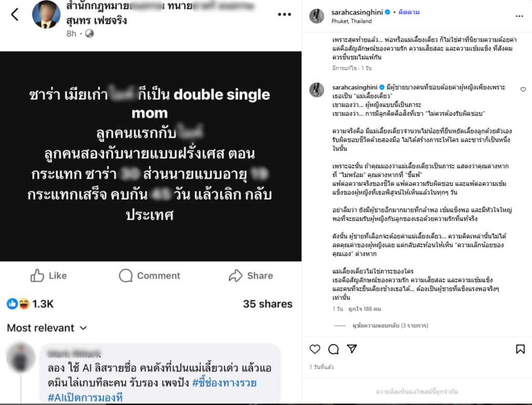
Task: Expand the view replies (3) link
Action: (390, 326)
